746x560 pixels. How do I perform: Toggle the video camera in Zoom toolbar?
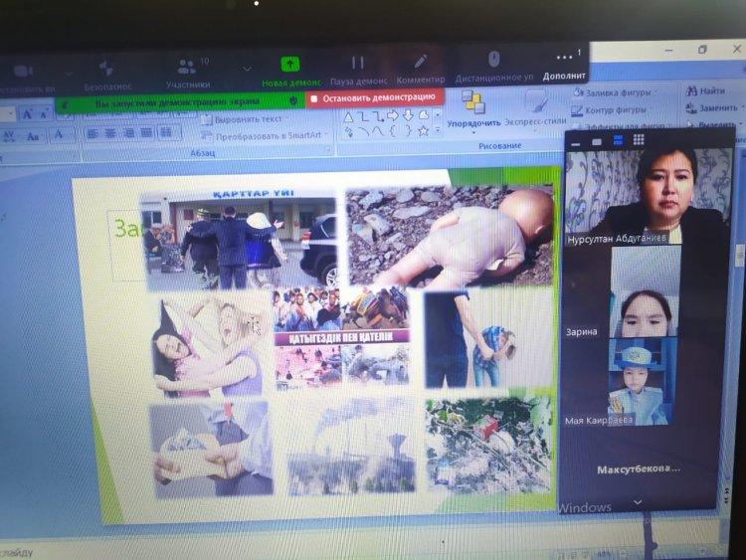(x=24, y=71)
